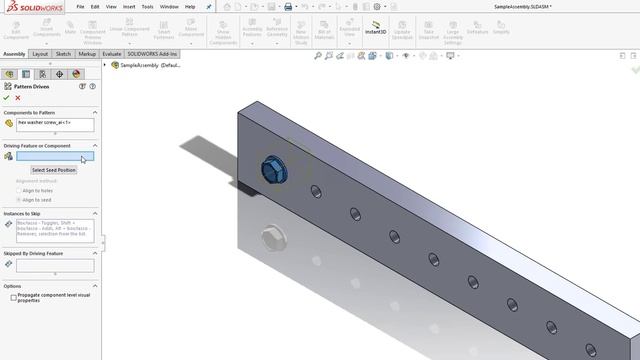Open the DimXpertManager crosshair tab

[x=59, y=74]
